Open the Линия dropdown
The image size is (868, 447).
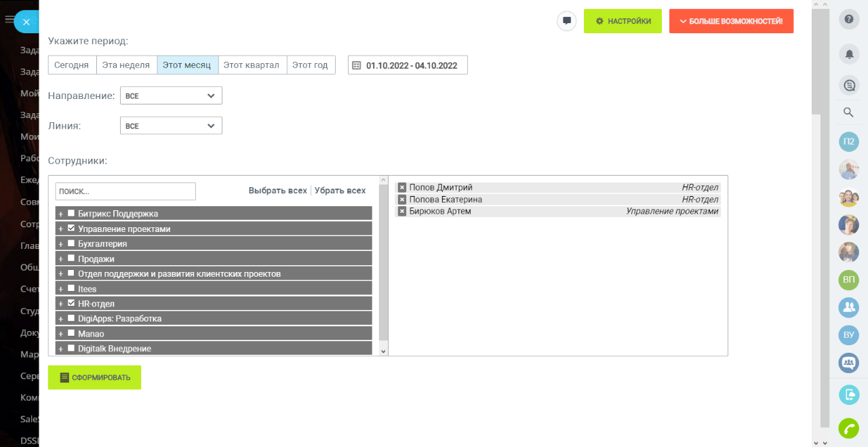[171, 125]
